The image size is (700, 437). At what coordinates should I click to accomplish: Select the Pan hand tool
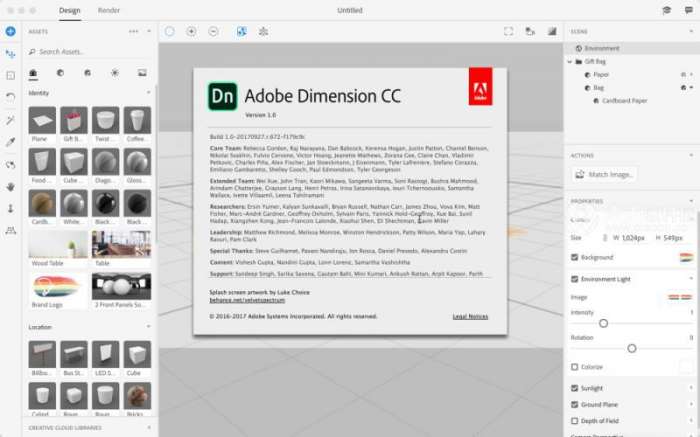tap(10, 187)
